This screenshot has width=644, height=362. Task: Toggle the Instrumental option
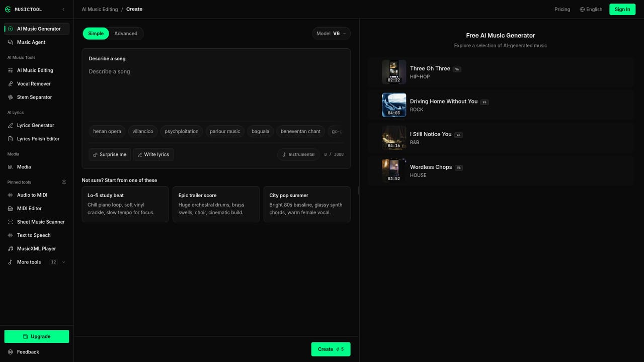pyautogui.click(x=298, y=154)
